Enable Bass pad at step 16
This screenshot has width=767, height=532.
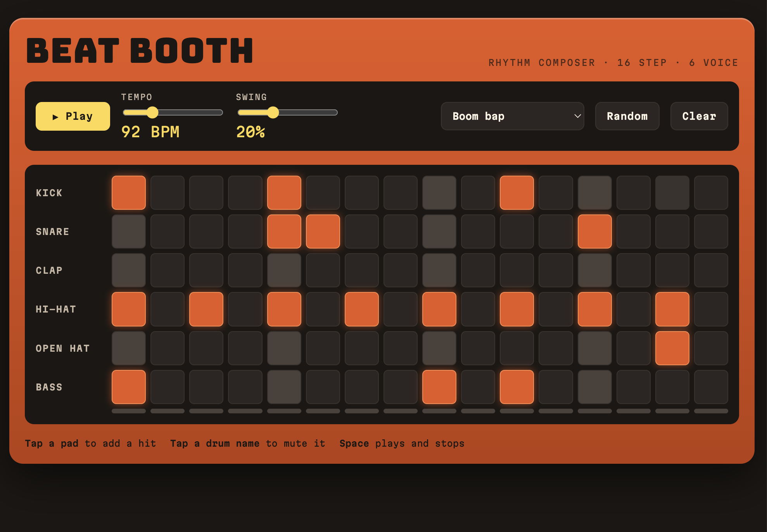[711, 387]
